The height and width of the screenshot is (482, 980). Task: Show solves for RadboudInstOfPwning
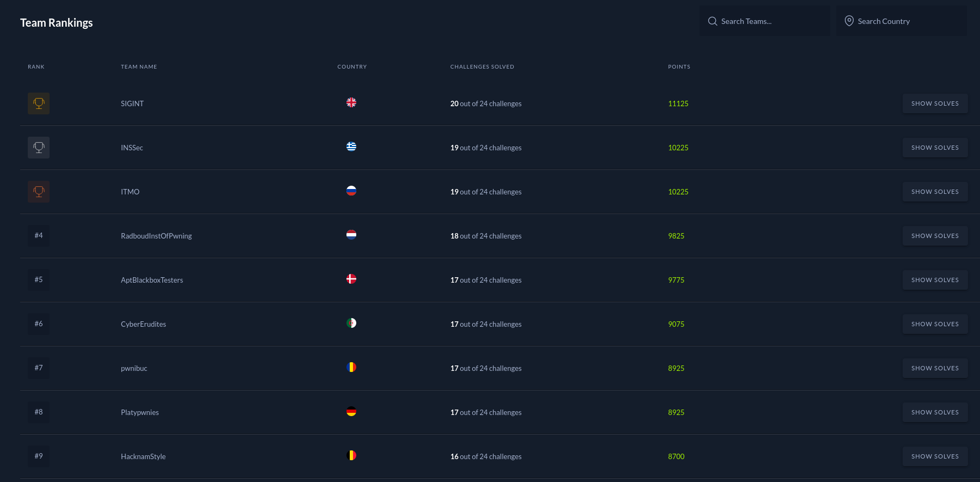935,236
